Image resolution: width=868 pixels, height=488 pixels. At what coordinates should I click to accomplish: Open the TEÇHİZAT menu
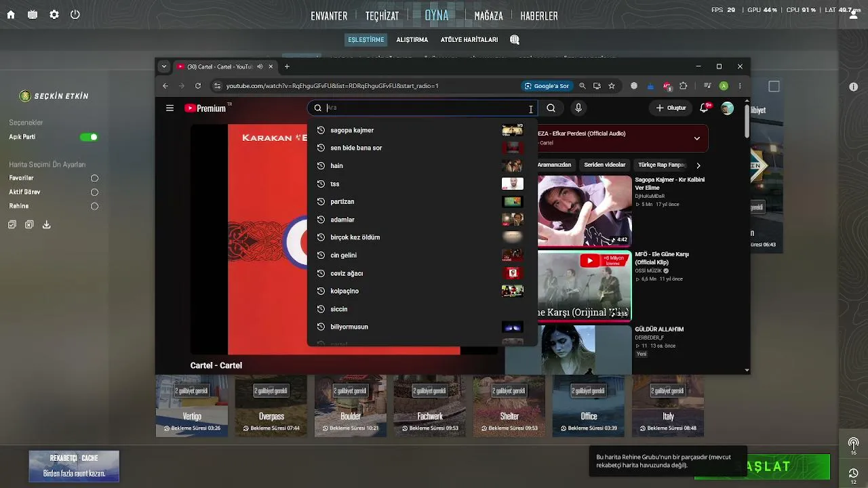[x=382, y=16]
